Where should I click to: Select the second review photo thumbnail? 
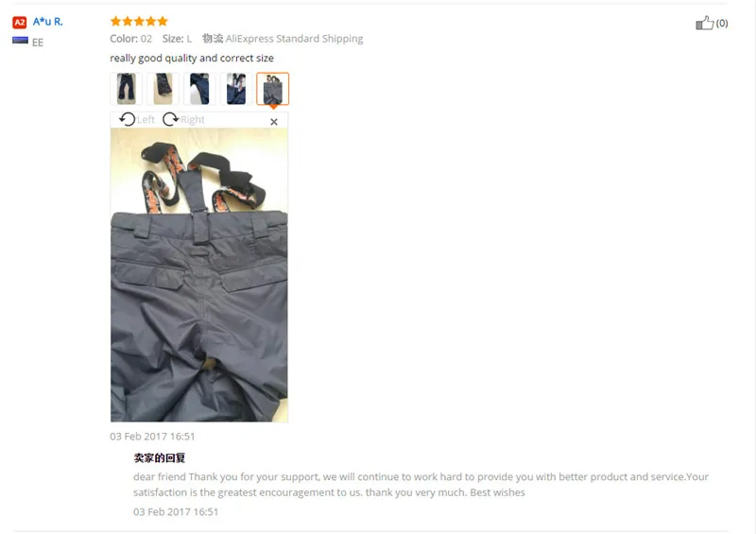click(163, 89)
